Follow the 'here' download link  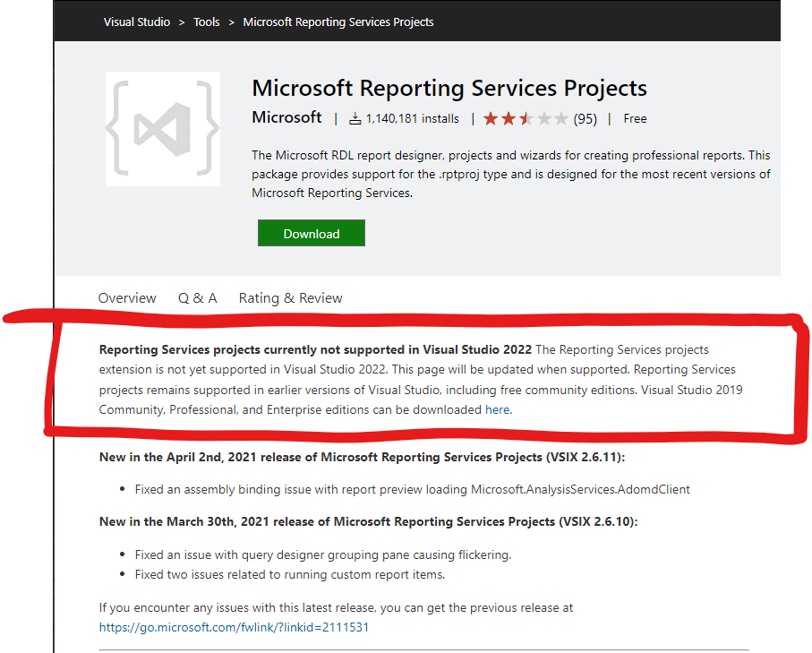click(x=497, y=410)
